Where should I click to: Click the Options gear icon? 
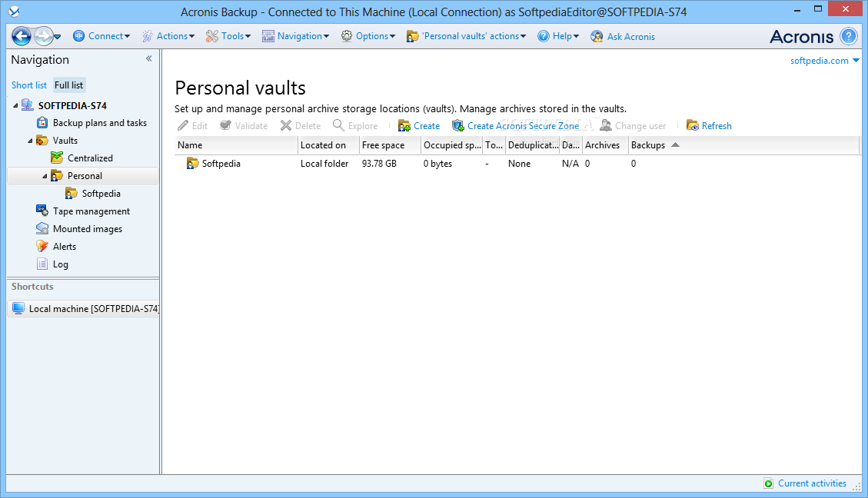(x=347, y=36)
